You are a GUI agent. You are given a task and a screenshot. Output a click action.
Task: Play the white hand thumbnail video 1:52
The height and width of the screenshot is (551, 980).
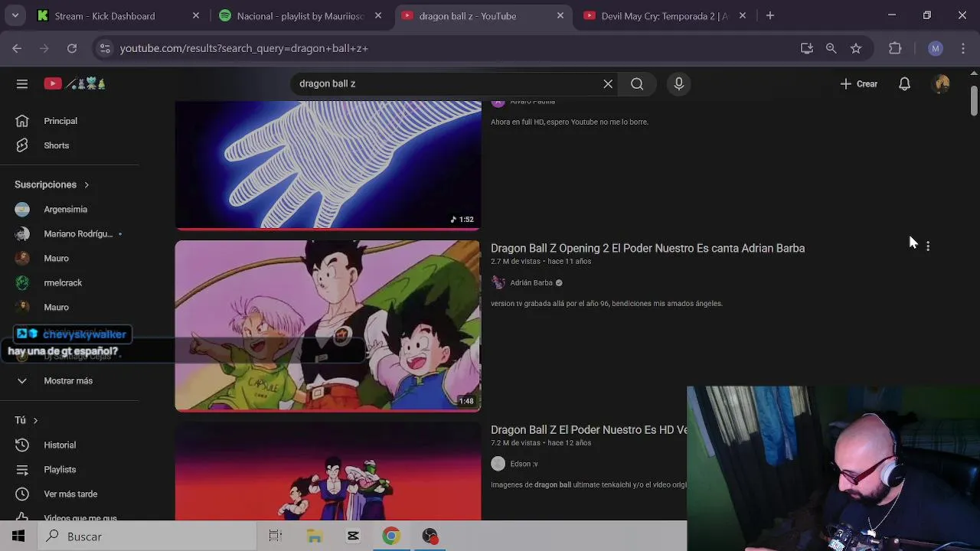328,165
